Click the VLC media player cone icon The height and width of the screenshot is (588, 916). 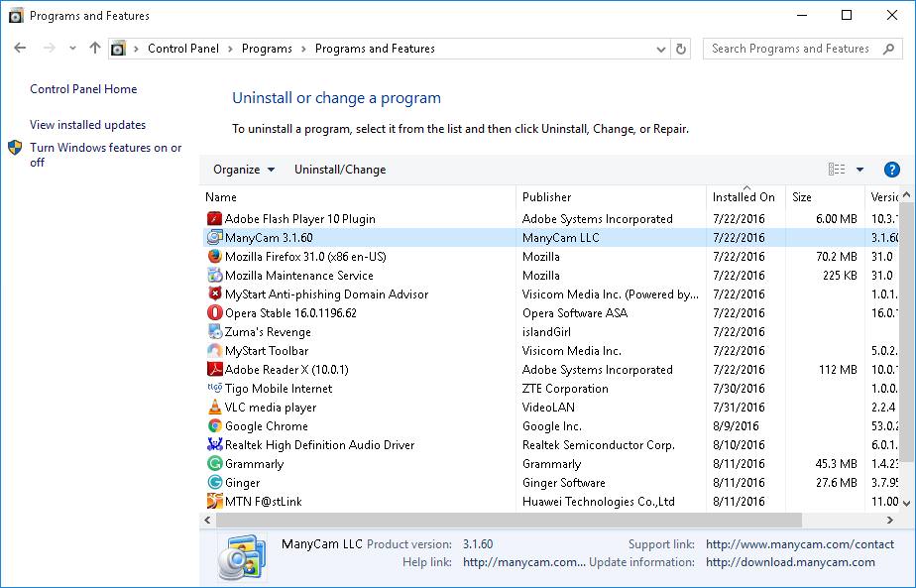click(214, 407)
